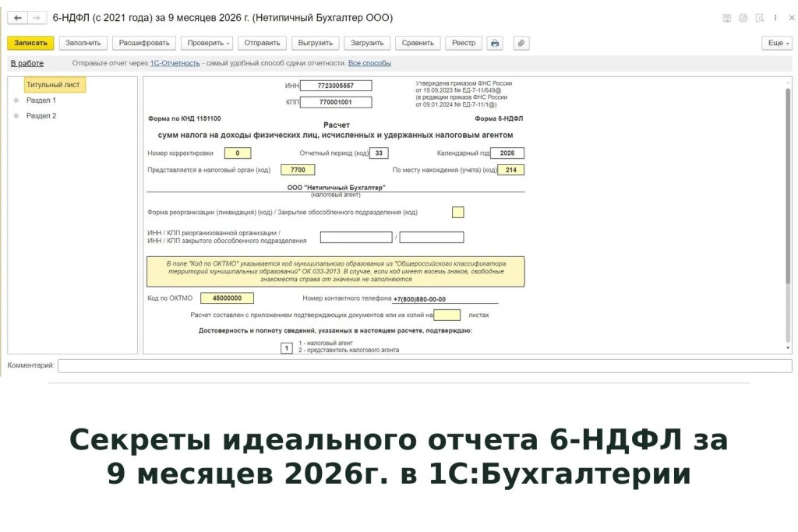
Task: Edit the tax authority code field 7700
Action: 298,170
